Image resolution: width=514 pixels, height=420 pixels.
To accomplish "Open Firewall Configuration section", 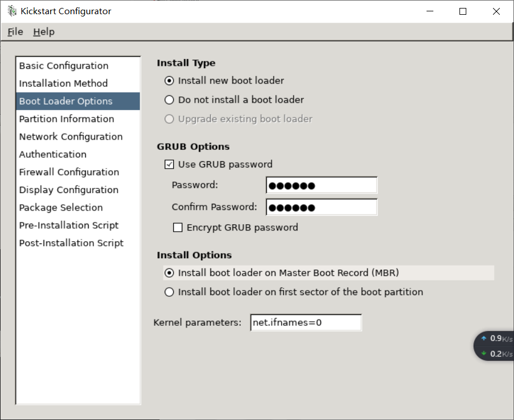I will [78, 171].
